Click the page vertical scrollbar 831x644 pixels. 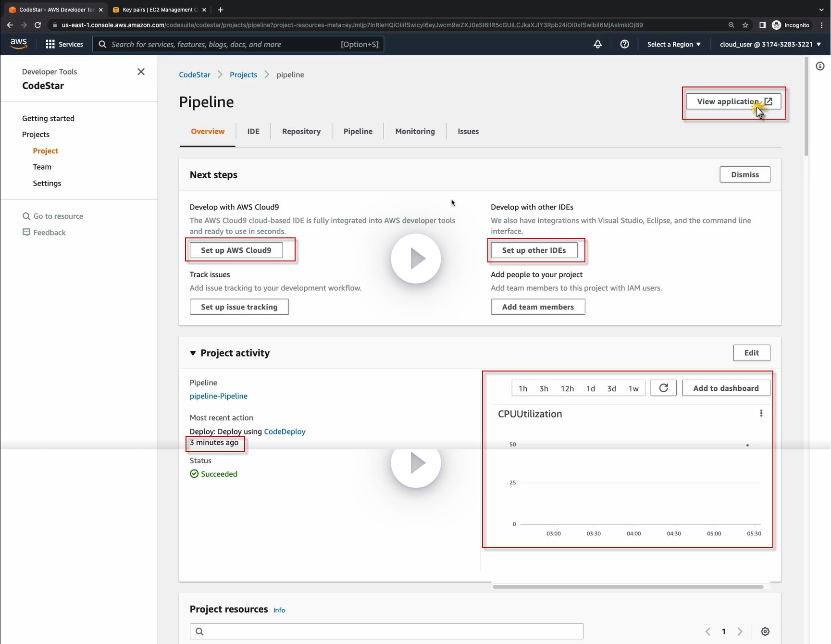(806, 106)
